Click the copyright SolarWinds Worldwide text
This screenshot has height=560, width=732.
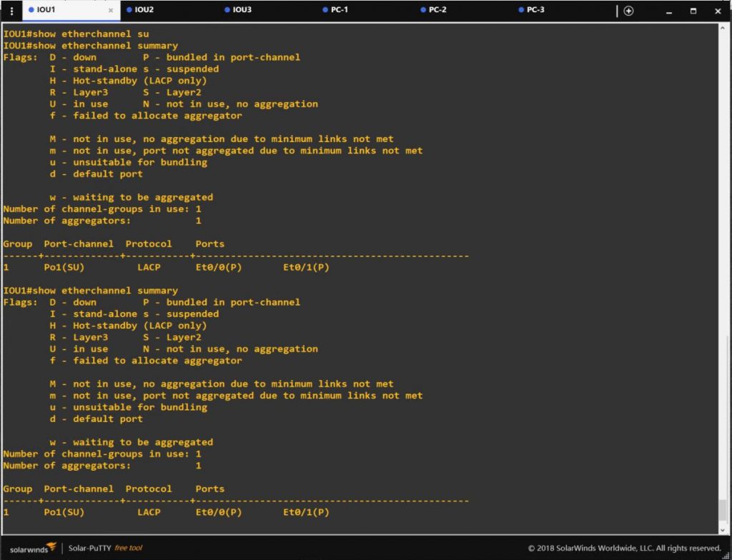pos(625,549)
